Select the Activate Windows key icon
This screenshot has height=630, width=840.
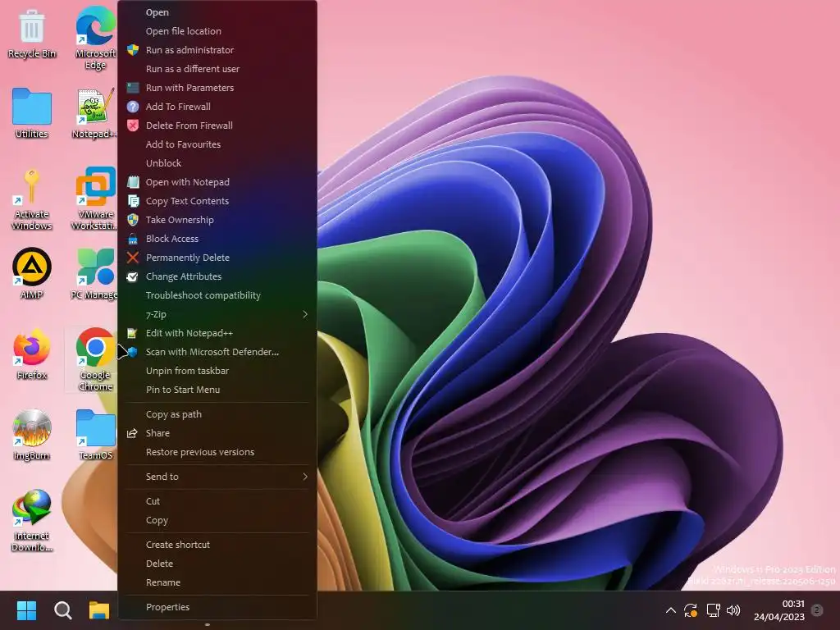tap(32, 199)
